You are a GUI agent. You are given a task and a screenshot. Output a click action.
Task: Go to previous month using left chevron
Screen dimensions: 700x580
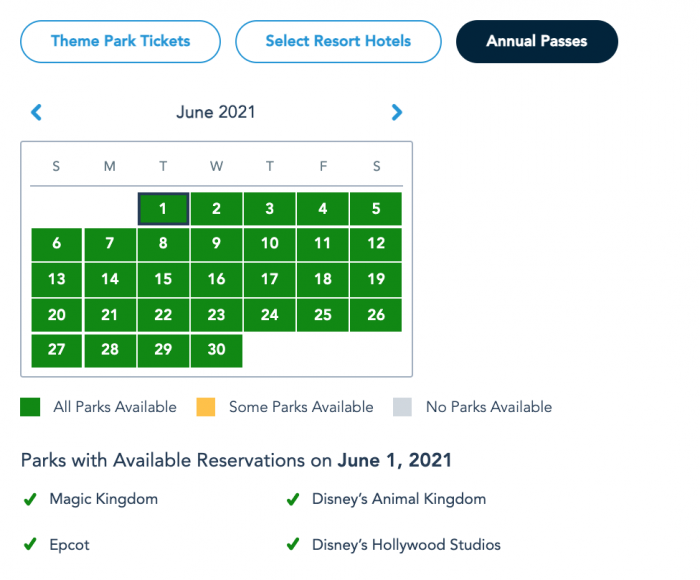(37, 112)
